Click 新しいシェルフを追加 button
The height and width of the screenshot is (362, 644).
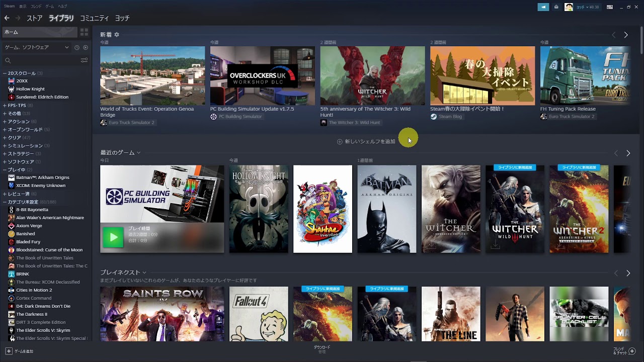pyautogui.click(x=366, y=142)
